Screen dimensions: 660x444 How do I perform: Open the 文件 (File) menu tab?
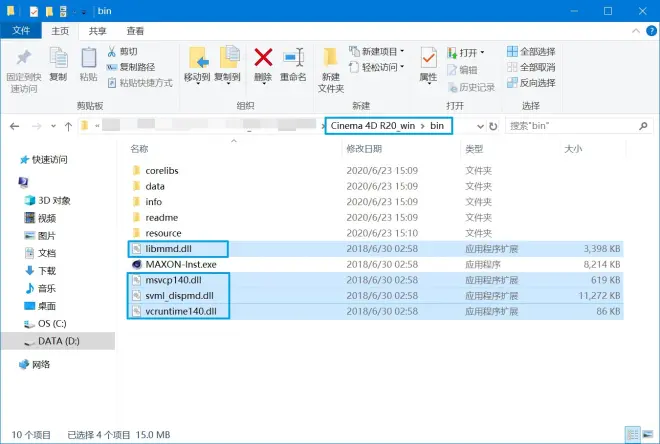click(21, 31)
